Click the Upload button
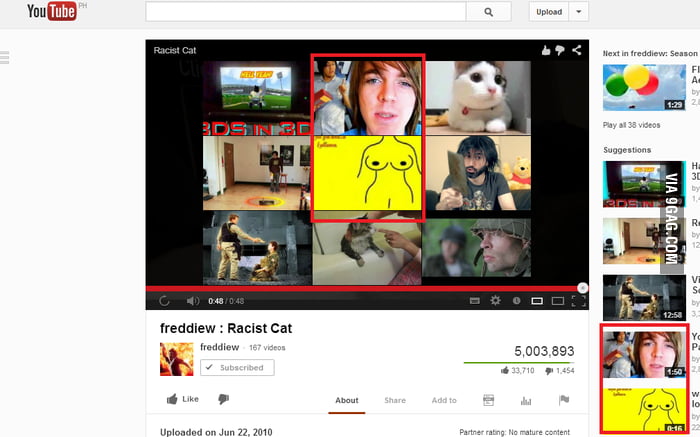Screen dimensions: 700x437 pyautogui.click(x=549, y=12)
